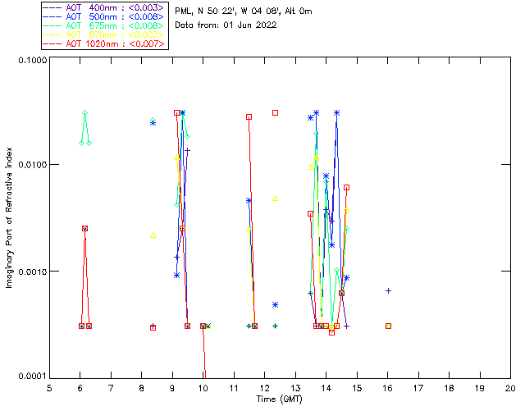Click the lone blue asterisk above time 8.4
This screenshot has width=525, height=420.
tap(153, 122)
